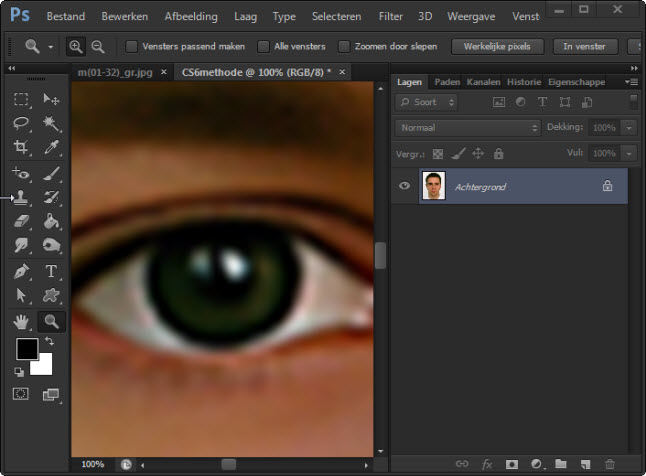646x476 pixels.
Task: Select the Red Eye tool
Action: (21, 174)
